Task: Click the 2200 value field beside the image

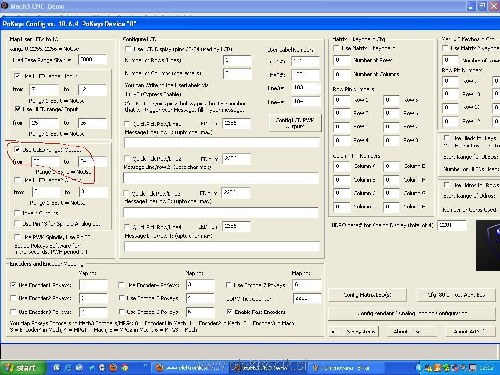Action: 452,225
